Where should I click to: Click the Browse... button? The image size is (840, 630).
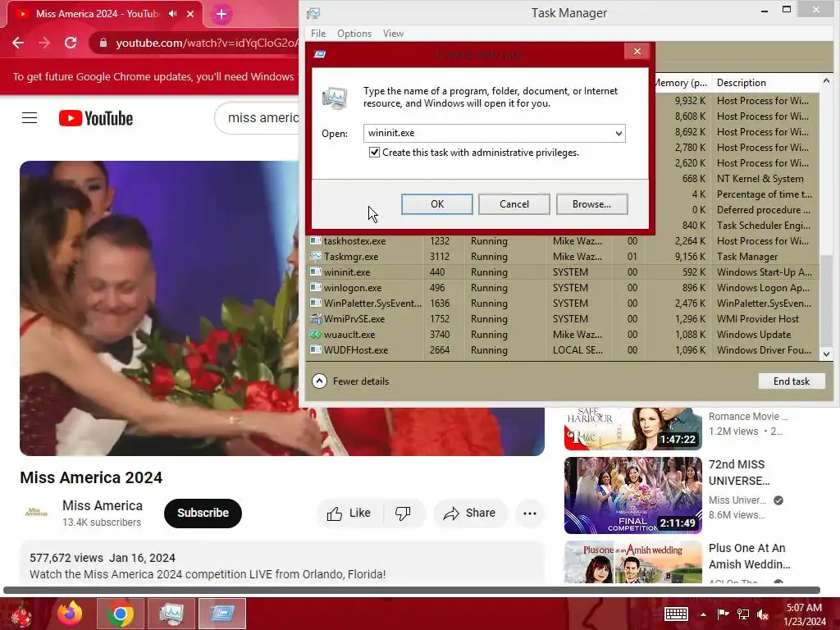pos(592,204)
